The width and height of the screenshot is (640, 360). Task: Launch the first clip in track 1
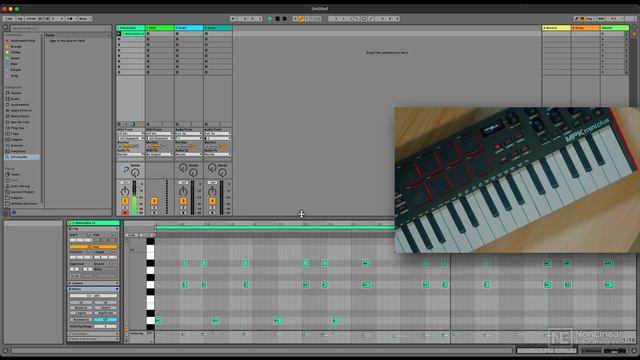119,33
